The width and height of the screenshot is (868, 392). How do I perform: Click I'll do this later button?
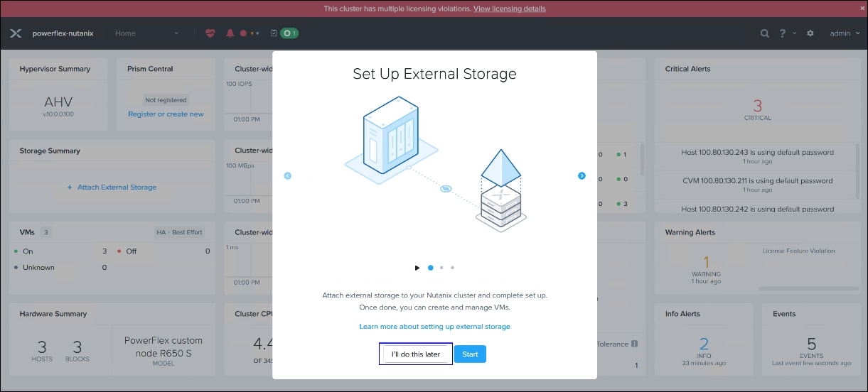tap(416, 354)
